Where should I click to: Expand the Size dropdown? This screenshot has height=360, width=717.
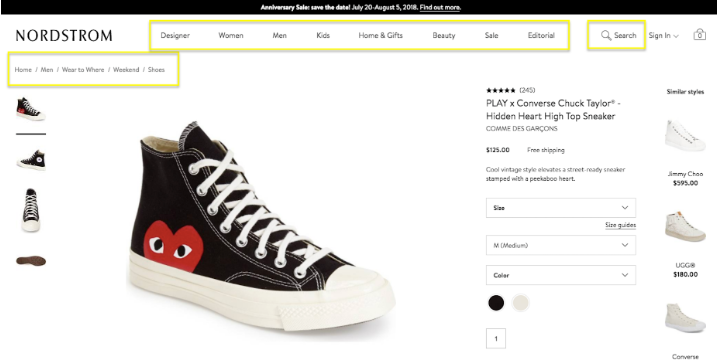(x=561, y=208)
